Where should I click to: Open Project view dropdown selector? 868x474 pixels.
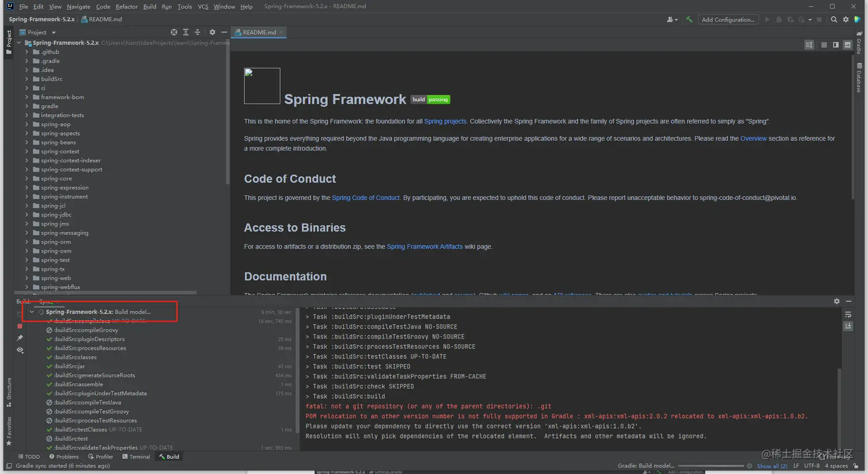pyautogui.click(x=37, y=32)
